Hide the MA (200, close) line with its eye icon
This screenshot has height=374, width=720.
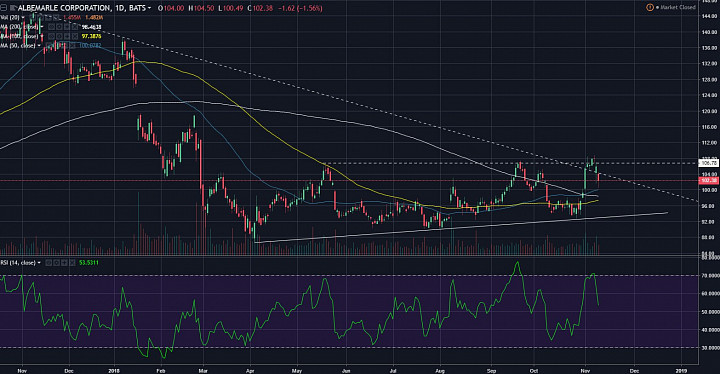coord(51,27)
